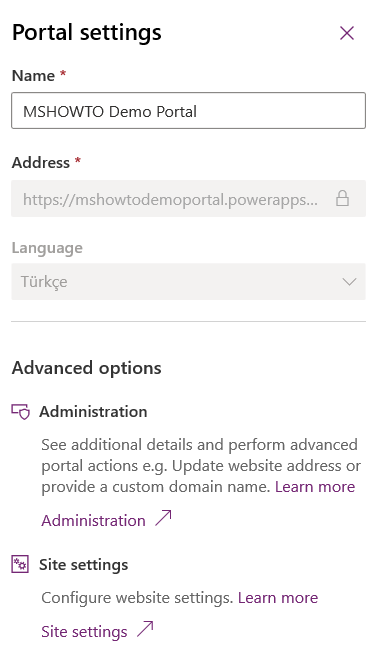Select the Administration section heading

pos(93,411)
